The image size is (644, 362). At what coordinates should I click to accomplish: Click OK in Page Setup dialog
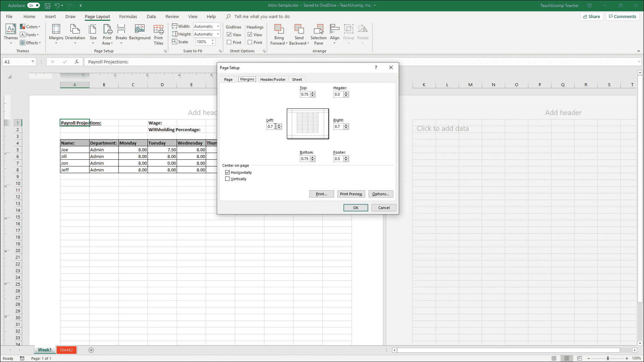pos(356,208)
